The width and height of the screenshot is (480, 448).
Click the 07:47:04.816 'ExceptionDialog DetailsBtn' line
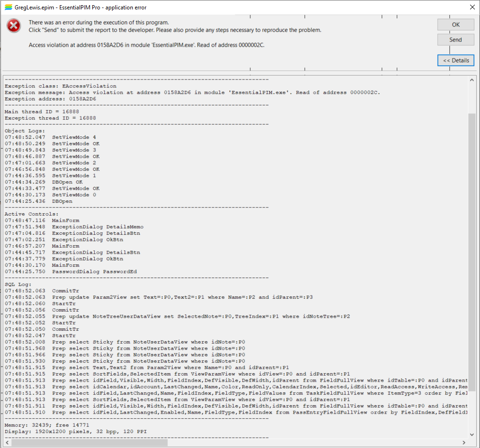click(x=72, y=233)
